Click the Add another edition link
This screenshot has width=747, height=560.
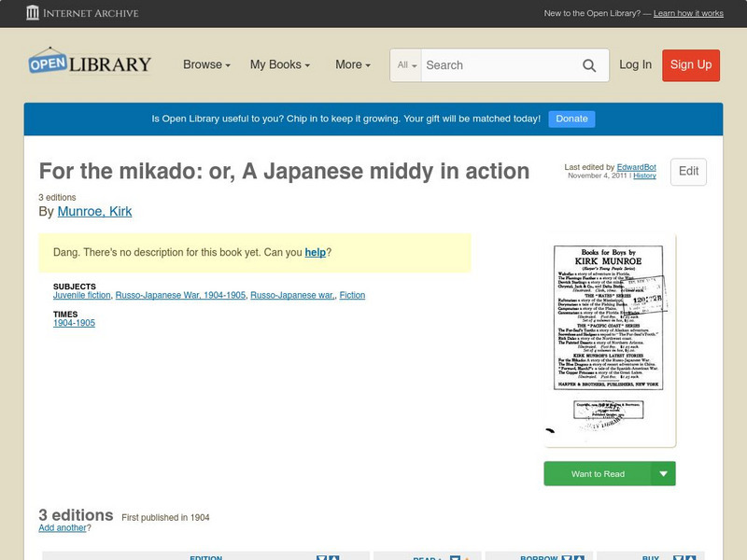60,527
